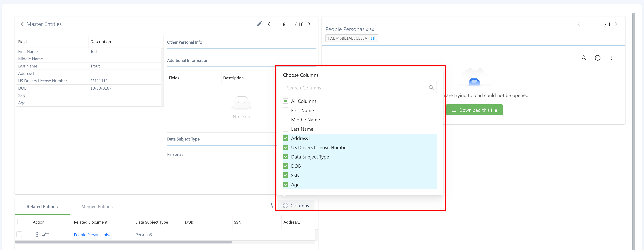The image size is (644, 250).
Task: Click search icon in Choose Columns
Action: tap(431, 88)
